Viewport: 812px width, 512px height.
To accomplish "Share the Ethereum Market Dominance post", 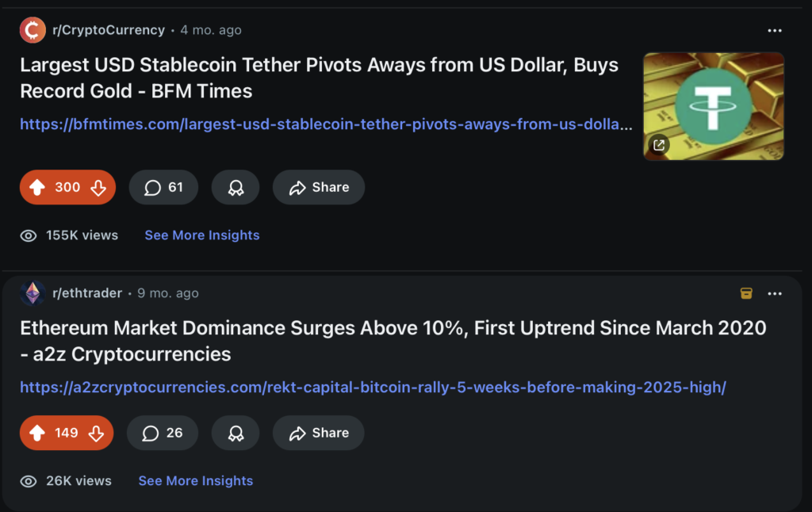I will coord(319,433).
